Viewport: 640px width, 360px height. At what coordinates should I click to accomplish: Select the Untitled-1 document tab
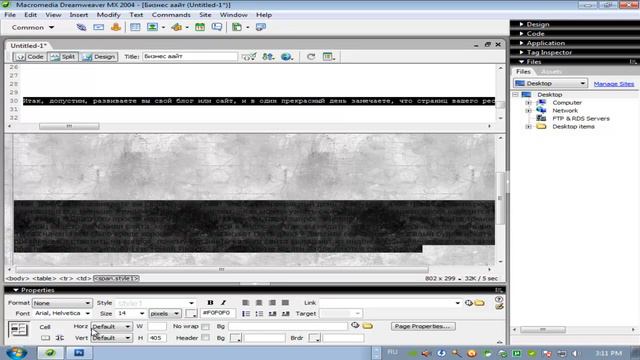[28, 45]
